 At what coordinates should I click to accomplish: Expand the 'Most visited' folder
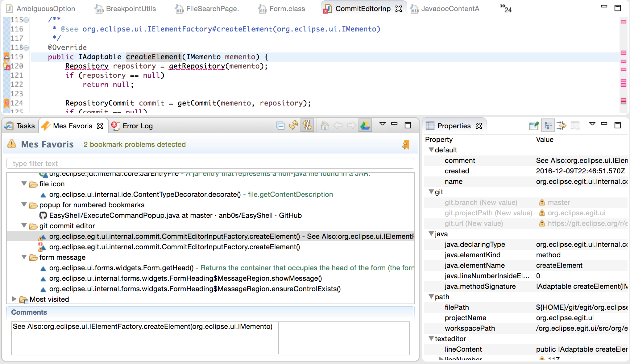point(14,299)
